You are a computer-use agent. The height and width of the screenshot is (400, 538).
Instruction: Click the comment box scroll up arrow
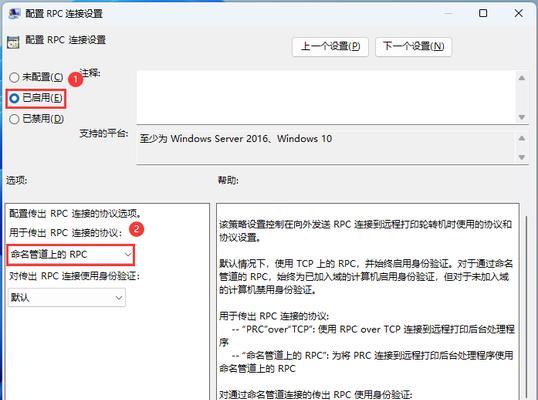pos(522,78)
